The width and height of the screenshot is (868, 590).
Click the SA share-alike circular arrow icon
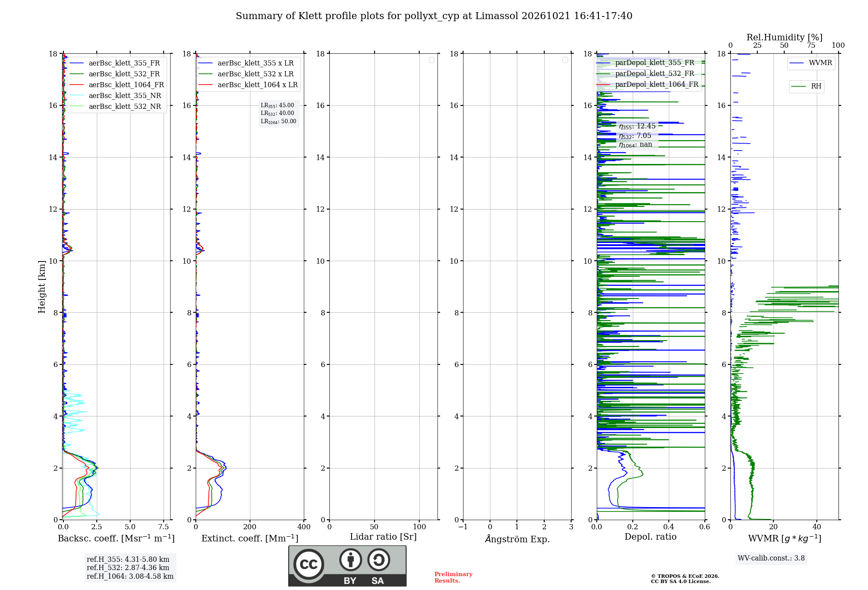pyautogui.click(x=379, y=560)
